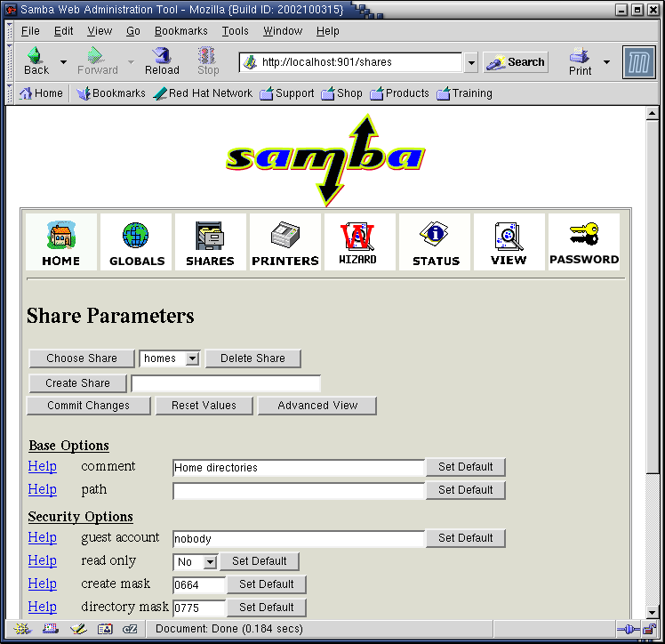Click the Samba logo image

[325, 159]
